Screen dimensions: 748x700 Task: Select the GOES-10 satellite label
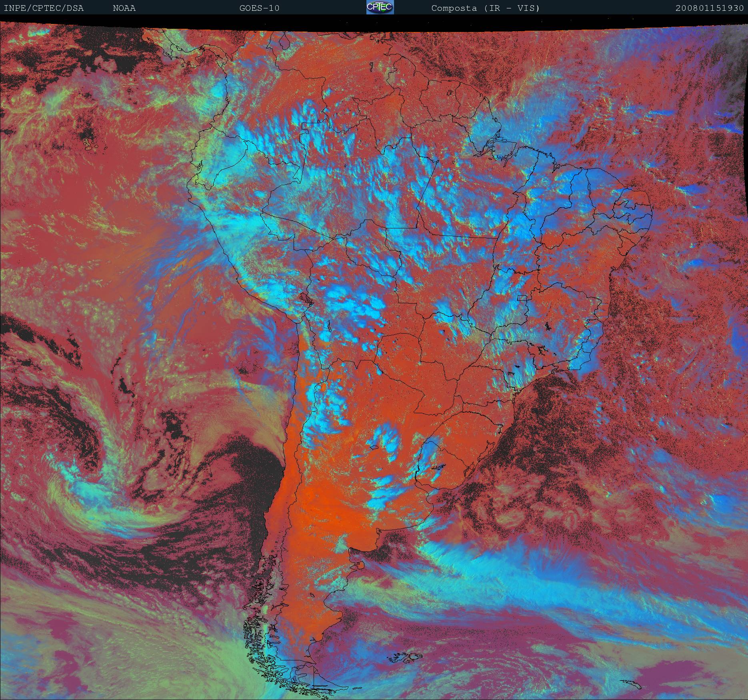coord(259,8)
